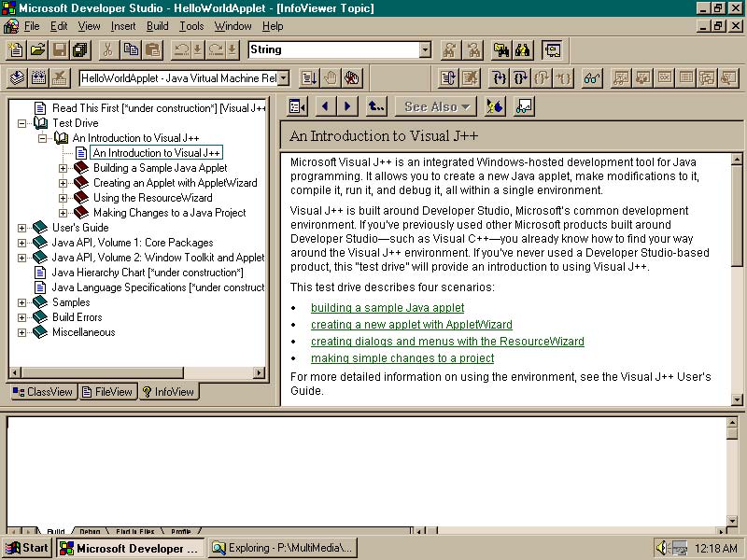The width and height of the screenshot is (747, 560).
Task: Switch to the ClassView tab
Action: 43,392
